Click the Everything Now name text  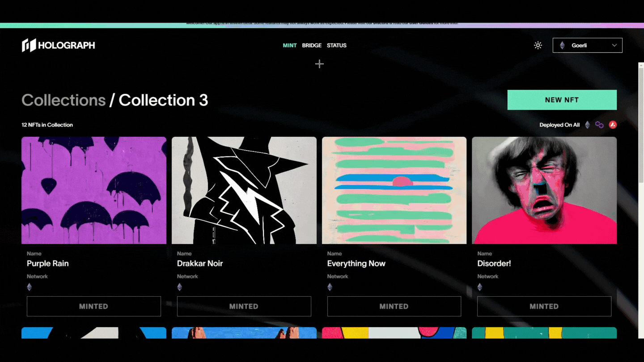click(x=356, y=263)
